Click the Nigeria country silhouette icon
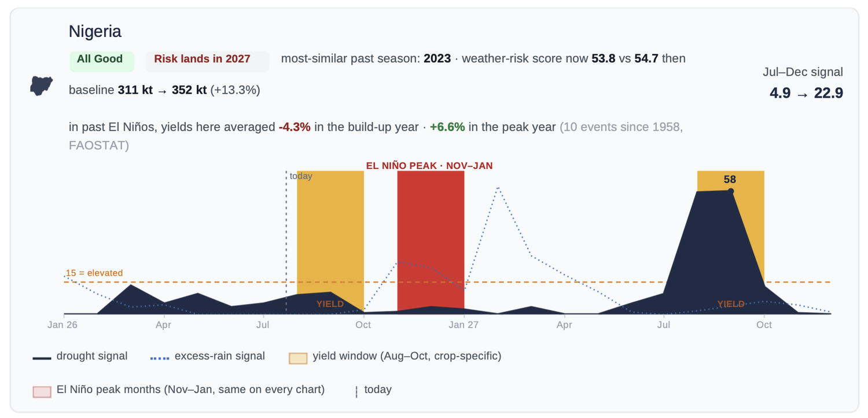Viewport: 868px width, 418px height. (x=41, y=86)
